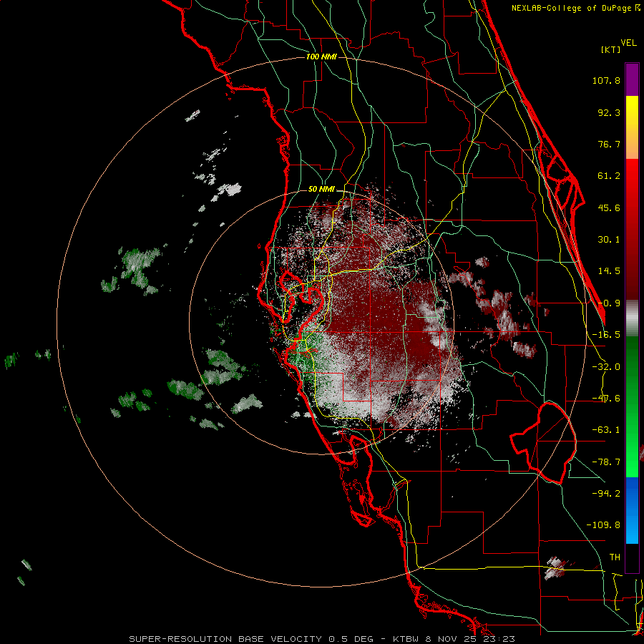Screen dimensions: 644x644
Task: Select the 92.3 velocity scale value
Action: point(609,112)
